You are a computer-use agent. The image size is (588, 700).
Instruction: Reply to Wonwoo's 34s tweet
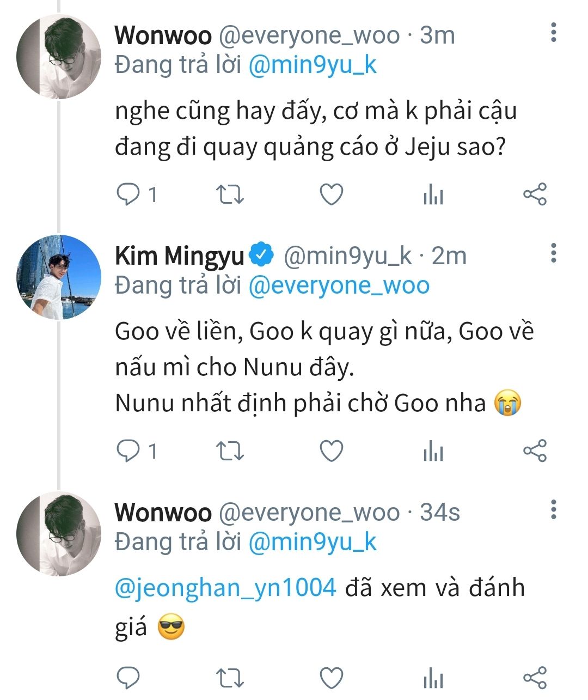coord(128,678)
